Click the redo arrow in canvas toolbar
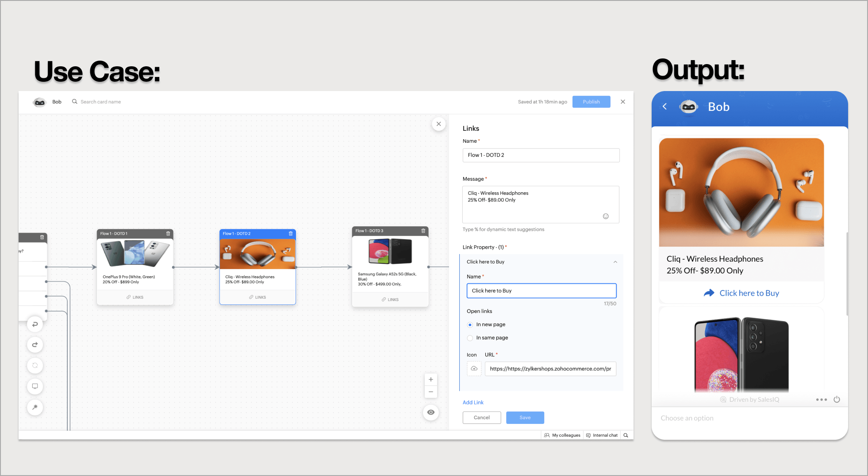This screenshot has height=476, width=868. click(x=35, y=345)
